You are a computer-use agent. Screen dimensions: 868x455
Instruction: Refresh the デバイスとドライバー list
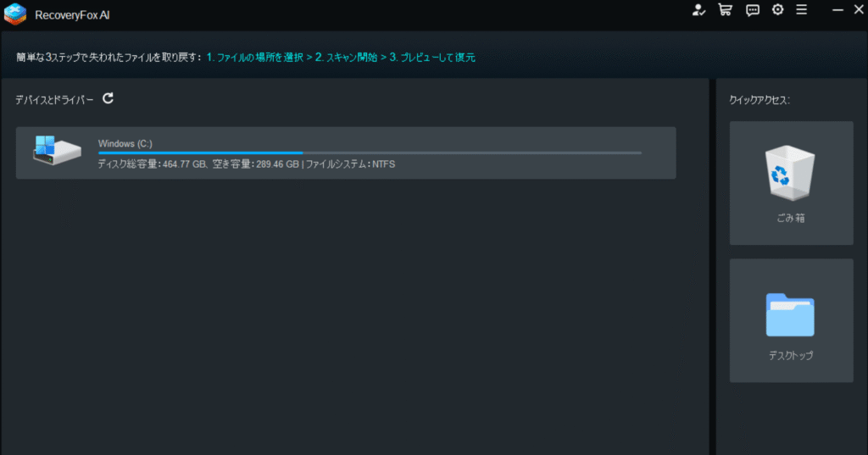click(x=108, y=98)
